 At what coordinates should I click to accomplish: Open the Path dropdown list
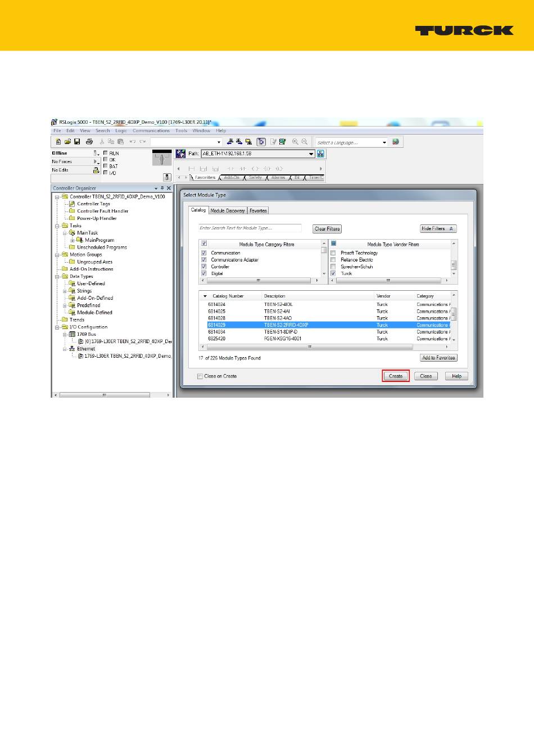coord(311,154)
